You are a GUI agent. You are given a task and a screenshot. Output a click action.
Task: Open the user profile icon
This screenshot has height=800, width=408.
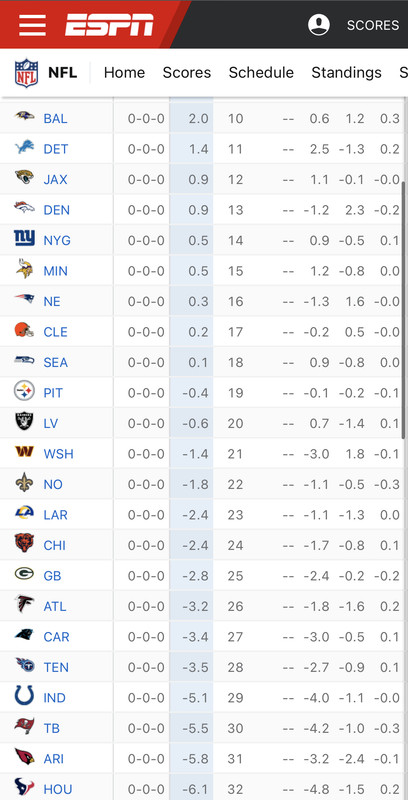pos(319,24)
